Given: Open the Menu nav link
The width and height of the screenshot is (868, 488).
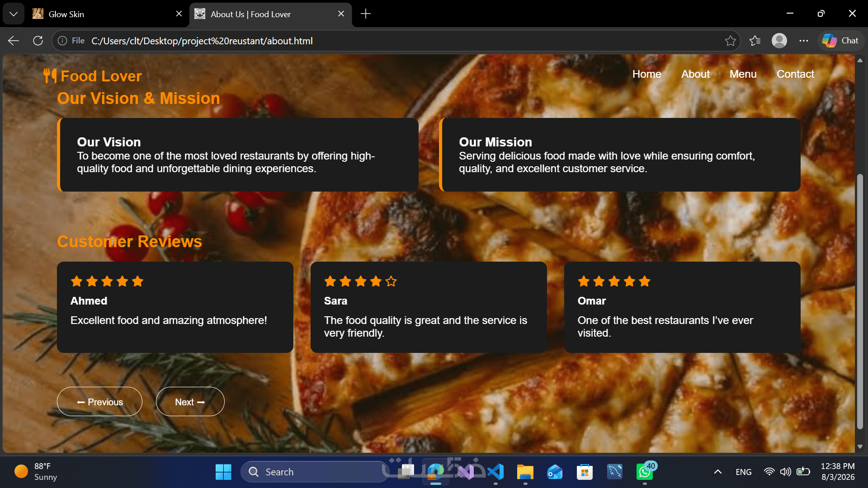Looking at the screenshot, I should [x=743, y=74].
